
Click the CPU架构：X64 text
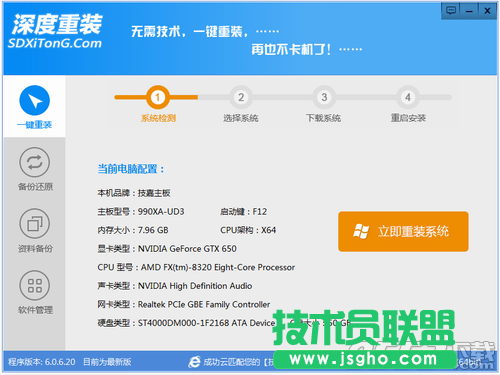pos(248,230)
